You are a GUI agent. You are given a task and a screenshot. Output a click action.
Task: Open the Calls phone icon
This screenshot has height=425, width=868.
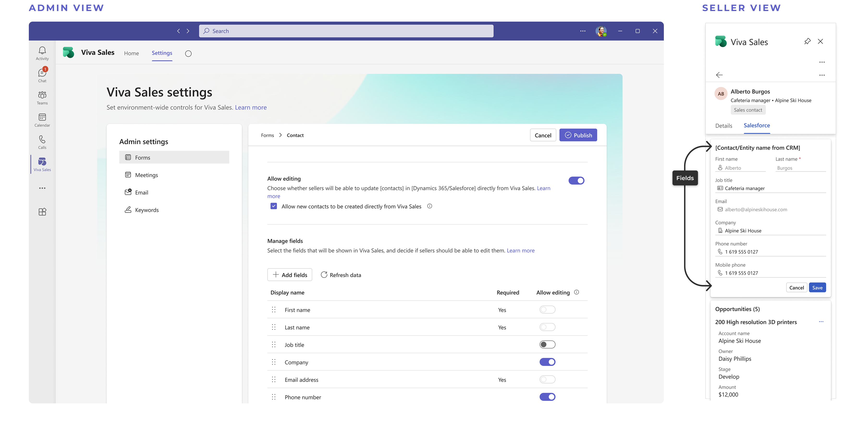click(42, 142)
